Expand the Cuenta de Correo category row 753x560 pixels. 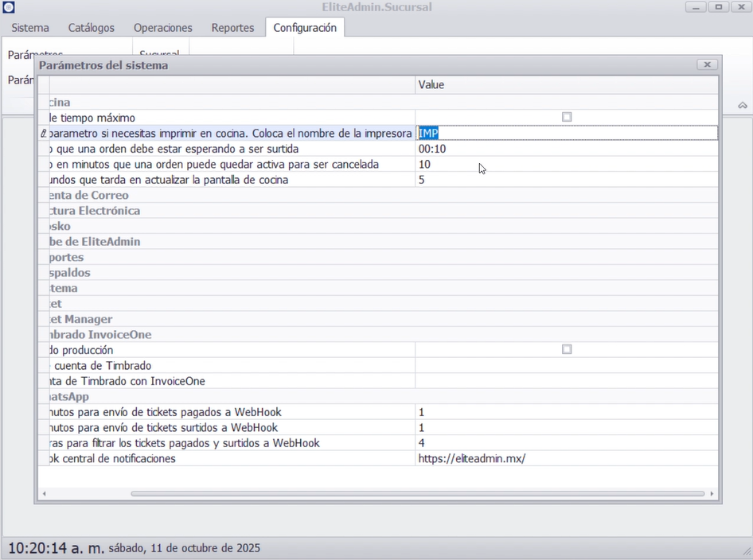[88, 196]
